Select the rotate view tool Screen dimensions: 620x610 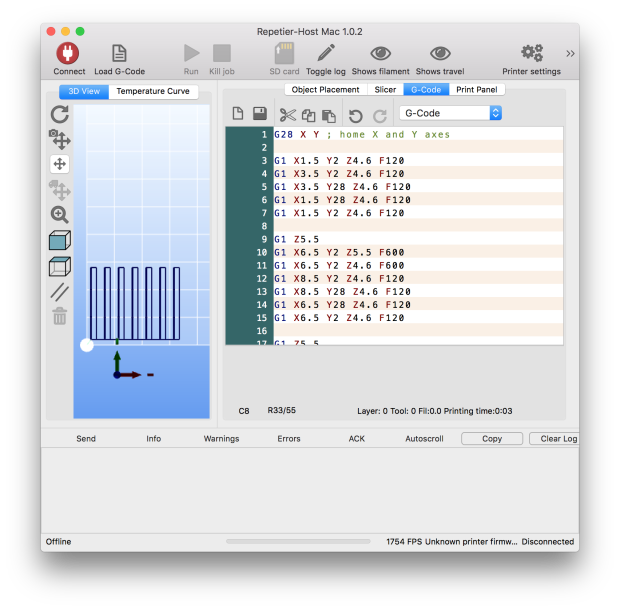pos(60,115)
